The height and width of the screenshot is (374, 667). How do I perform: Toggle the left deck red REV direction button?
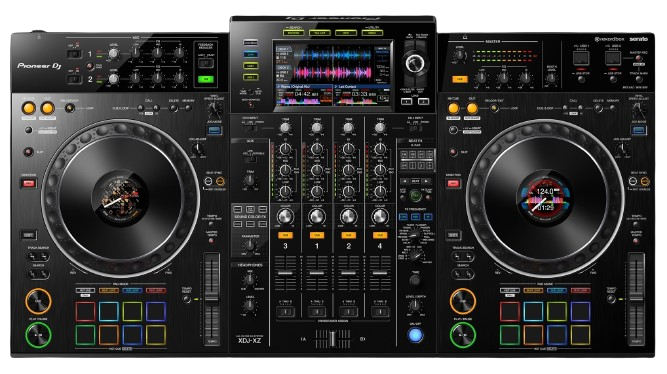[29, 183]
